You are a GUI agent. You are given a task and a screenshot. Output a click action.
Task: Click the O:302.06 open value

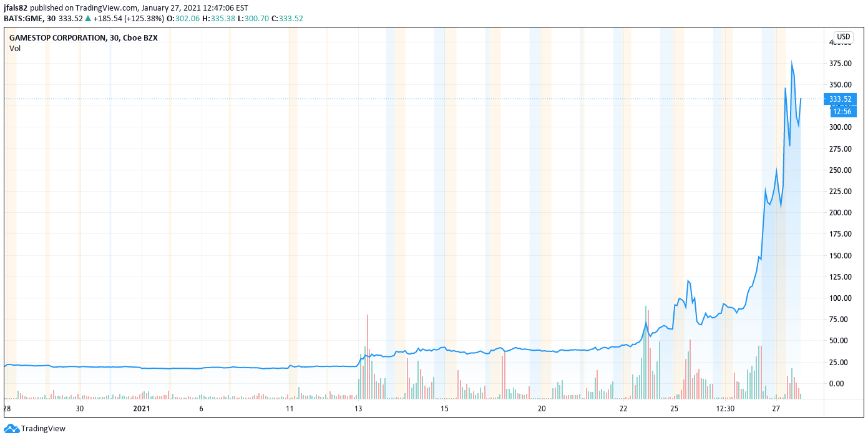pyautogui.click(x=183, y=19)
